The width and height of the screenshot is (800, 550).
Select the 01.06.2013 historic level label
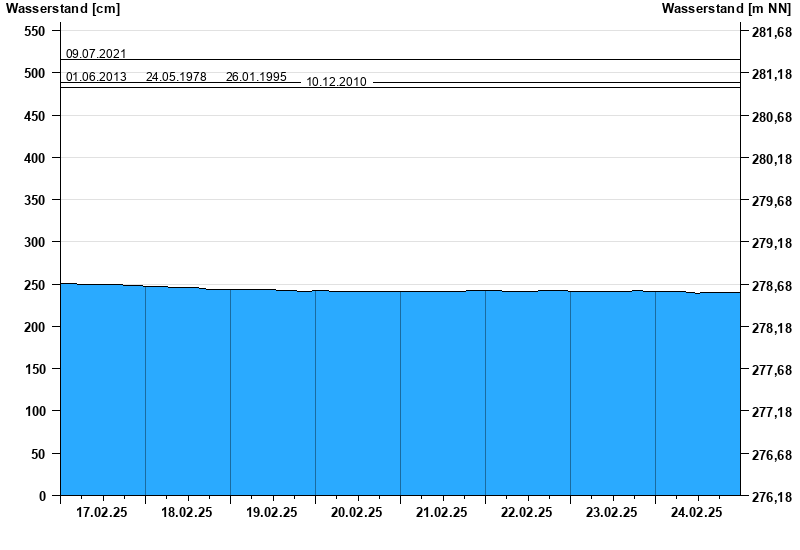(x=96, y=77)
